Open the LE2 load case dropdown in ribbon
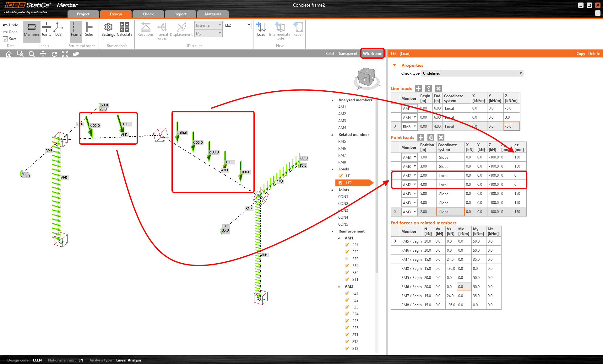The height and width of the screenshot is (364, 603). (x=238, y=25)
